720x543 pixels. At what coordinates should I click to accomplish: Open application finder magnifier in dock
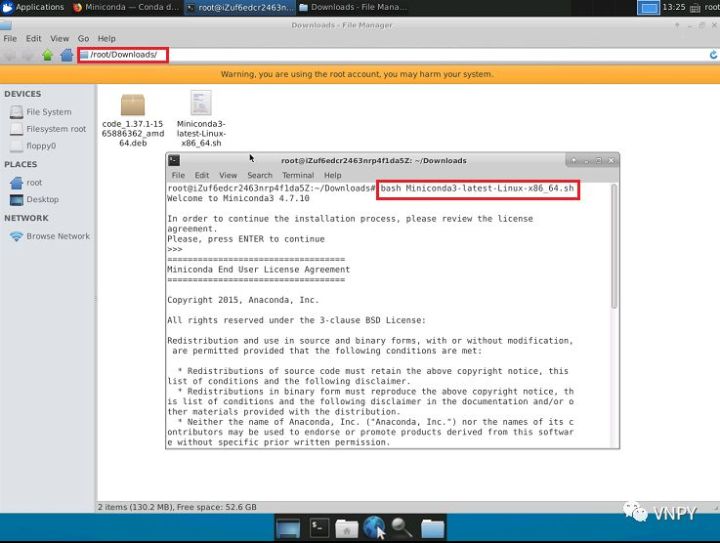[x=402, y=528]
